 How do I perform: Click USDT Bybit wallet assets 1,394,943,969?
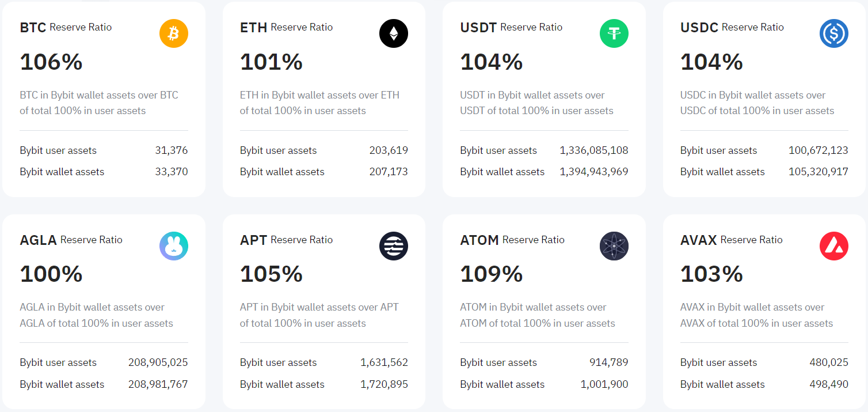pos(594,172)
